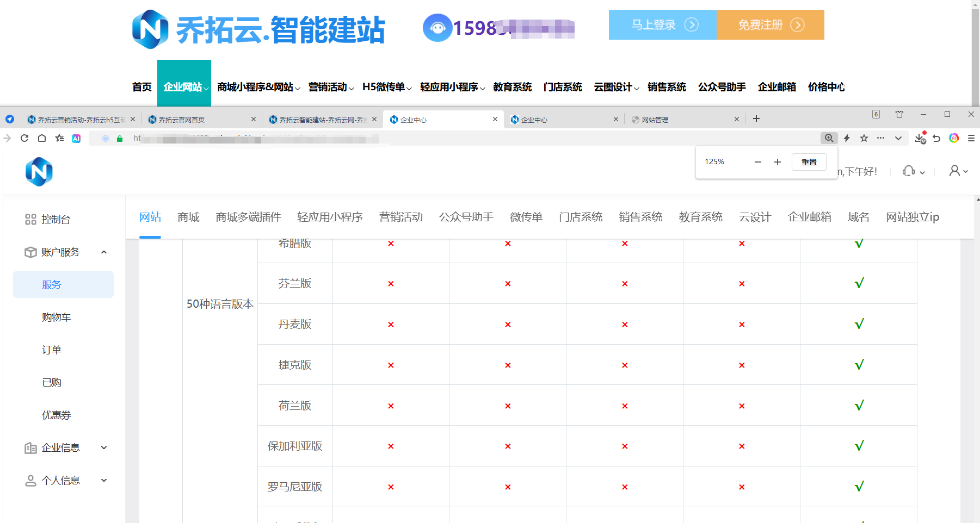This screenshot has width=980, height=523.
Task: Open the three-dots more options icon
Action: click(881, 138)
